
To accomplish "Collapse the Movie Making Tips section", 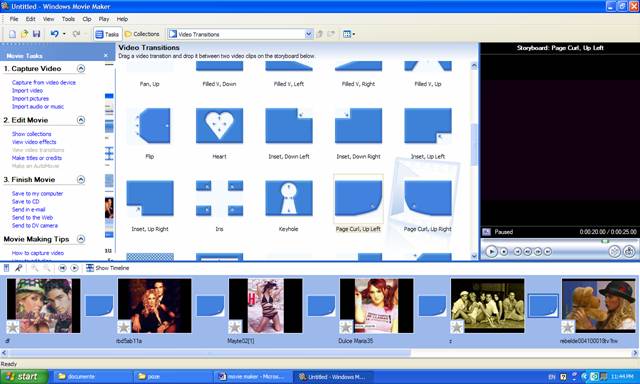I will pos(81,239).
